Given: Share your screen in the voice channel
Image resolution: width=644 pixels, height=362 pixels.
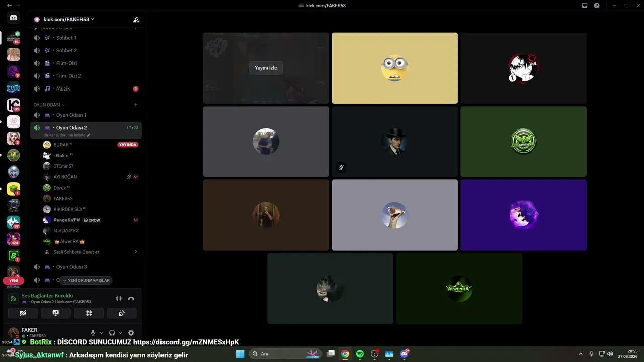Looking at the screenshot, I should (x=55, y=313).
